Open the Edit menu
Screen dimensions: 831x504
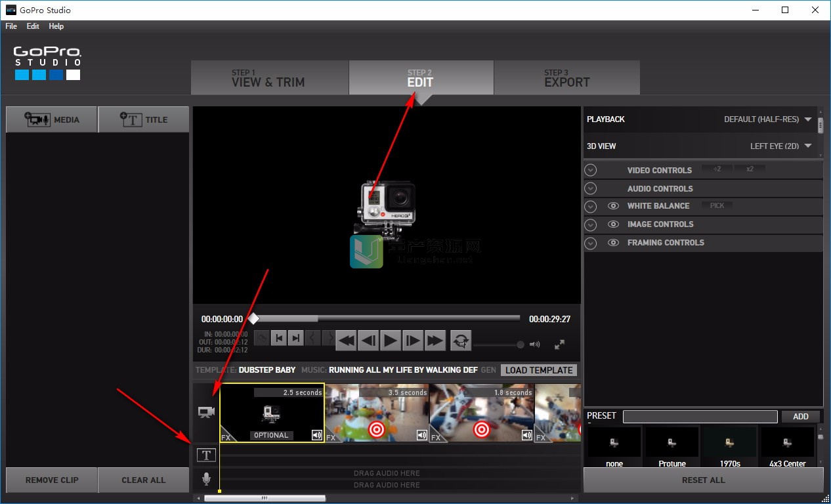[x=33, y=26]
